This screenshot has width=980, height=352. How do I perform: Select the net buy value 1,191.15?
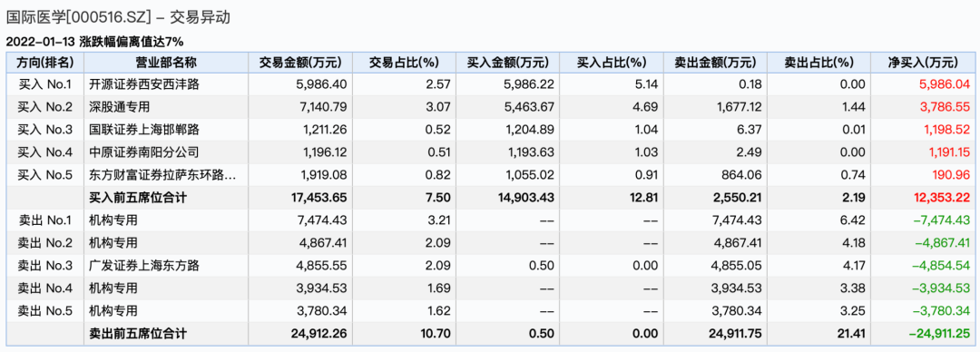(x=946, y=152)
